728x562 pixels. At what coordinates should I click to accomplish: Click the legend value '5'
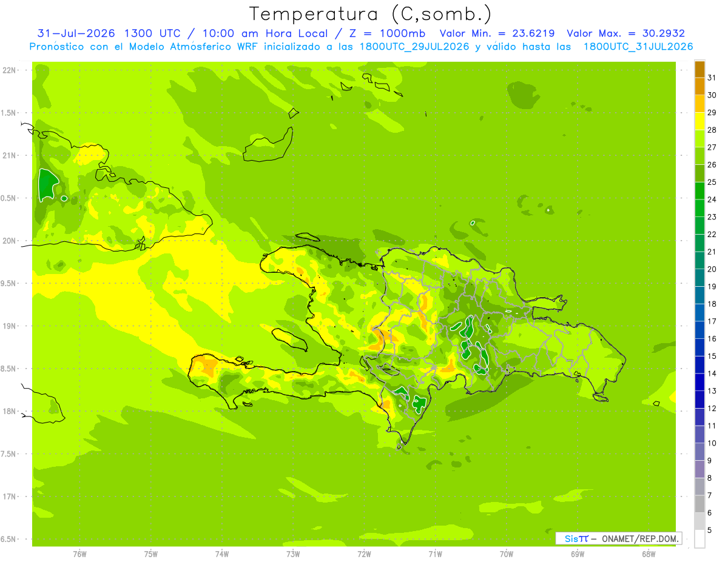(x=710, y=530)
